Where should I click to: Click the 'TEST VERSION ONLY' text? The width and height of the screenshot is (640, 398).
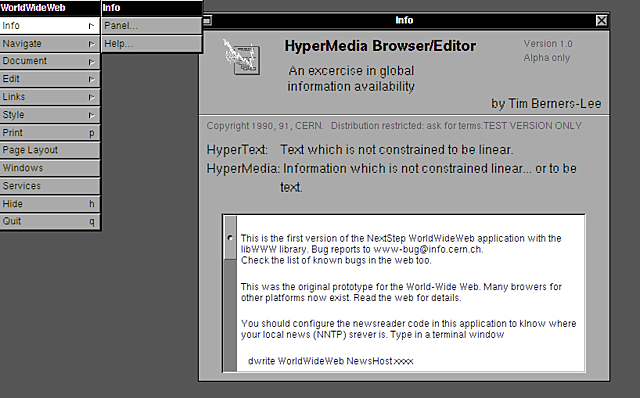point(533,126)
